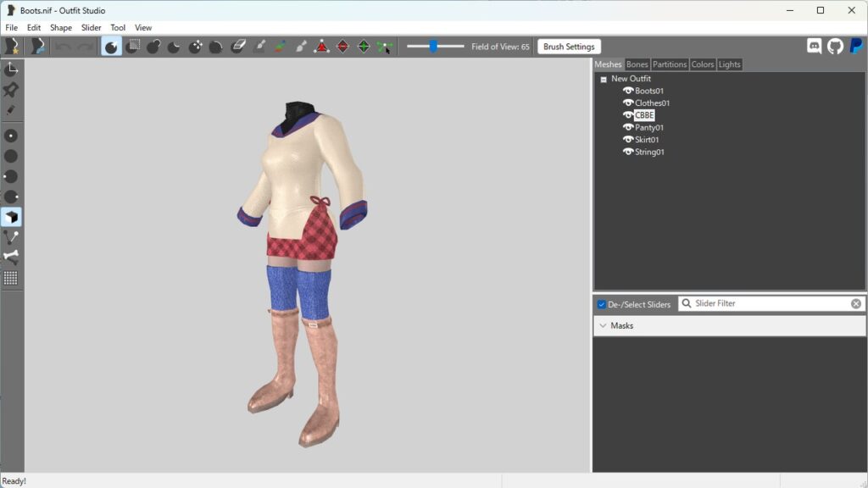Uncheck the De-/Select Sliders checkbox

(x=601, y=304)
